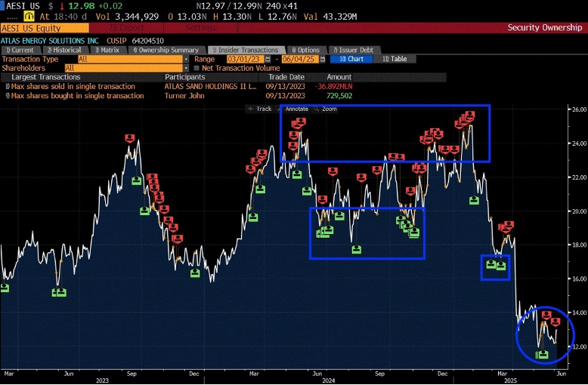Image resolution: width=588 pixels, height=385 pixels.
Task: Click the Amount column header
Action: point(339,77)
